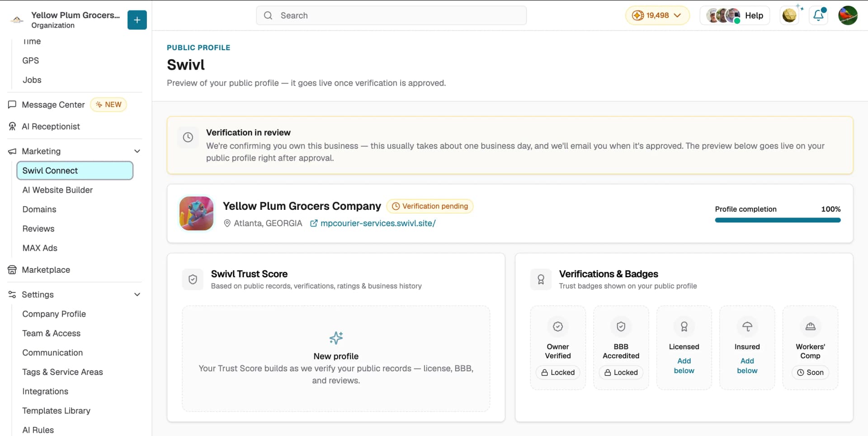868x436 pixels.
Task: Click the 100% profile completion value
Action: point(831,209)
